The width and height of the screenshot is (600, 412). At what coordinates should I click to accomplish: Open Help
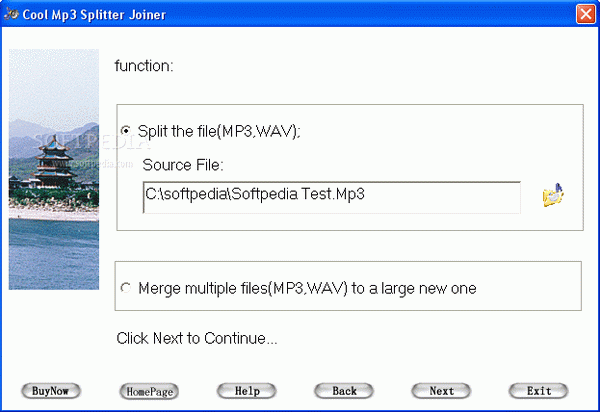pyautogui.click(x=247, y=391)
